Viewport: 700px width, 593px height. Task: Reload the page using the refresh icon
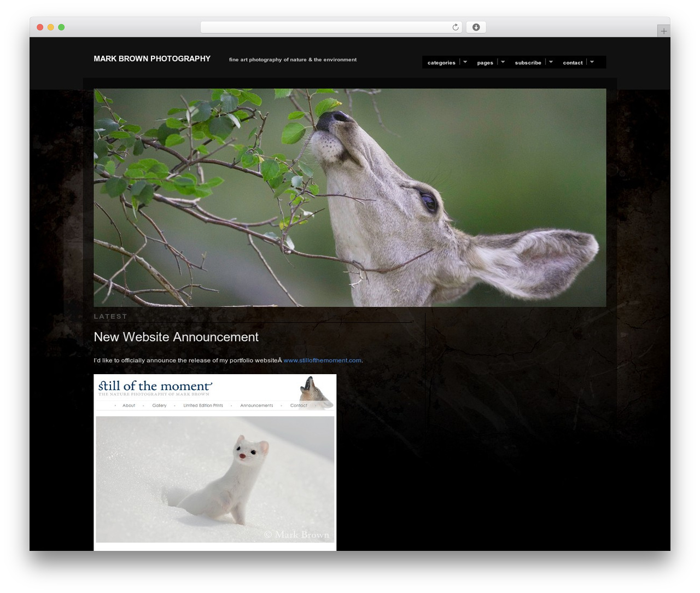[456, 27]
